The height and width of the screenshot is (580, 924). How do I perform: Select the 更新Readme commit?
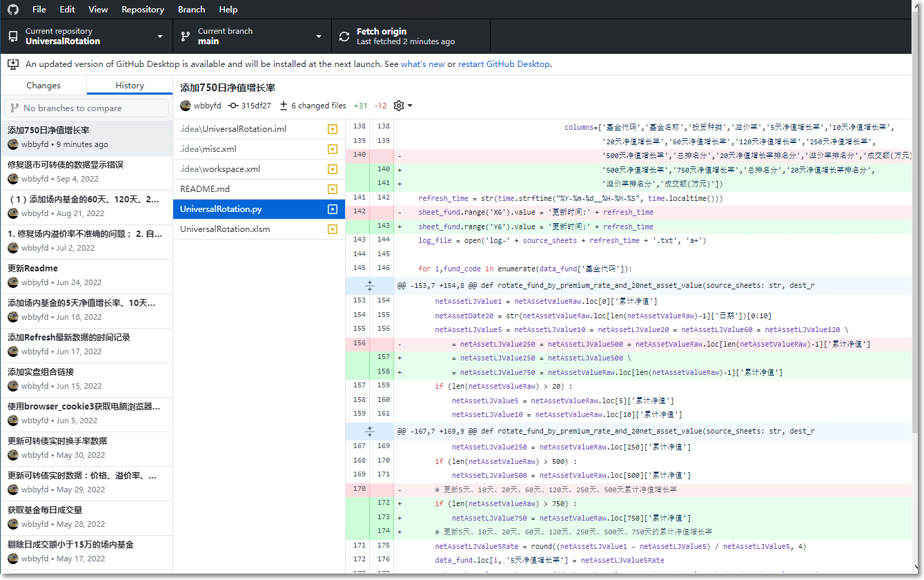86,275
